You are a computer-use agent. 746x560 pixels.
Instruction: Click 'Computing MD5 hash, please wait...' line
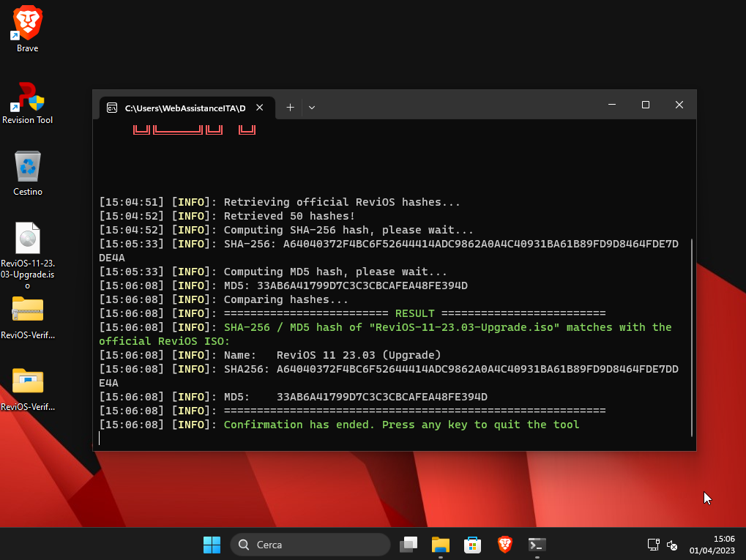(x=273, y=272)
